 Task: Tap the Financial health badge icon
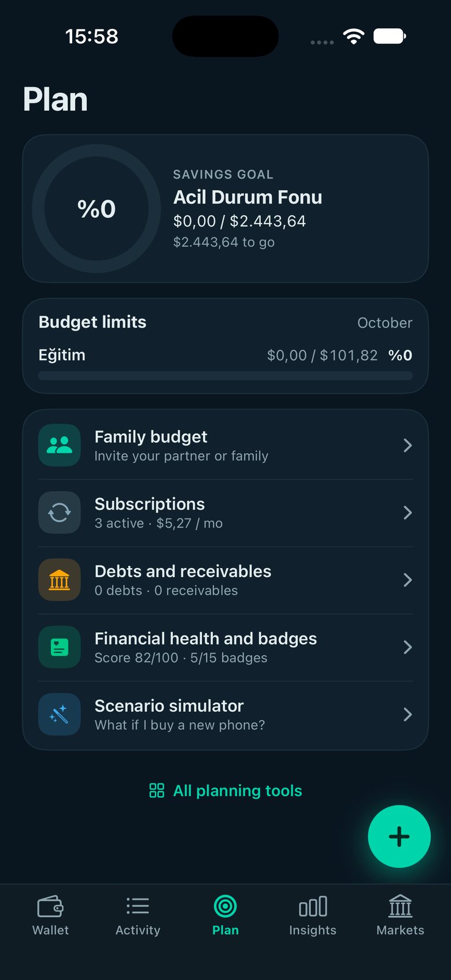60,647
